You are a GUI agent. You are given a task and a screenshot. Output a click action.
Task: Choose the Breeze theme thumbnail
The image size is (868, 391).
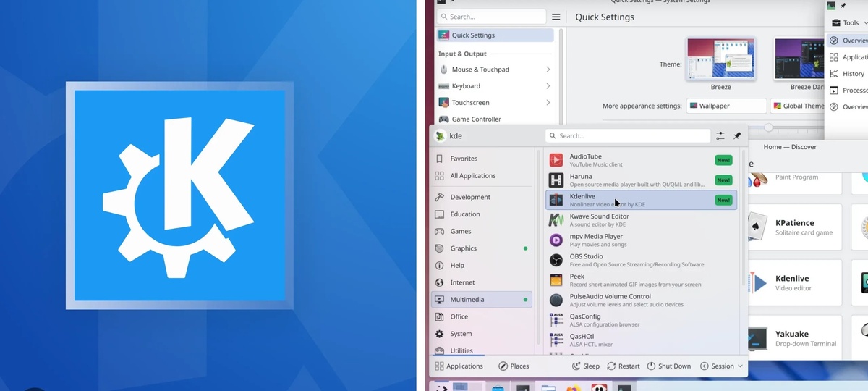coord(720,59)
